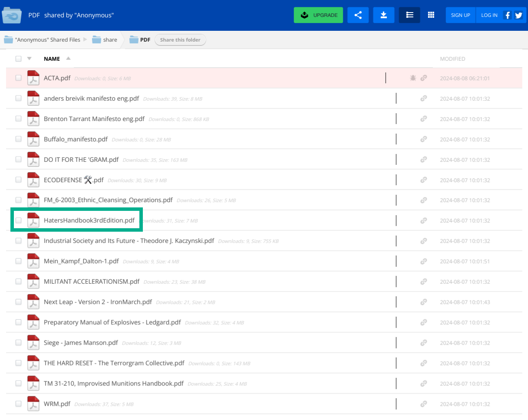Click the sort arrow next to NAME
The image size is (528, 420).
[68, 59]
